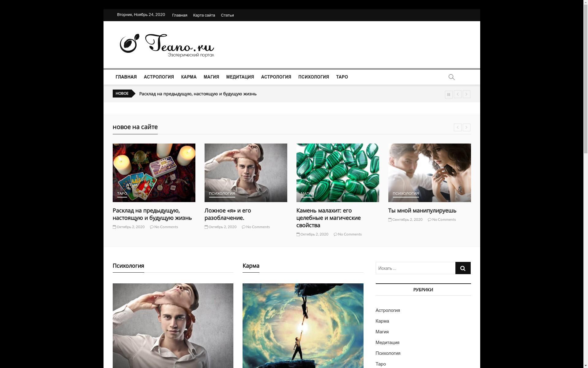588x368 pixels.
Task: Open couple image thumbnail 'Ты мной манипулируешь'
Action: (x=429, y=173)
